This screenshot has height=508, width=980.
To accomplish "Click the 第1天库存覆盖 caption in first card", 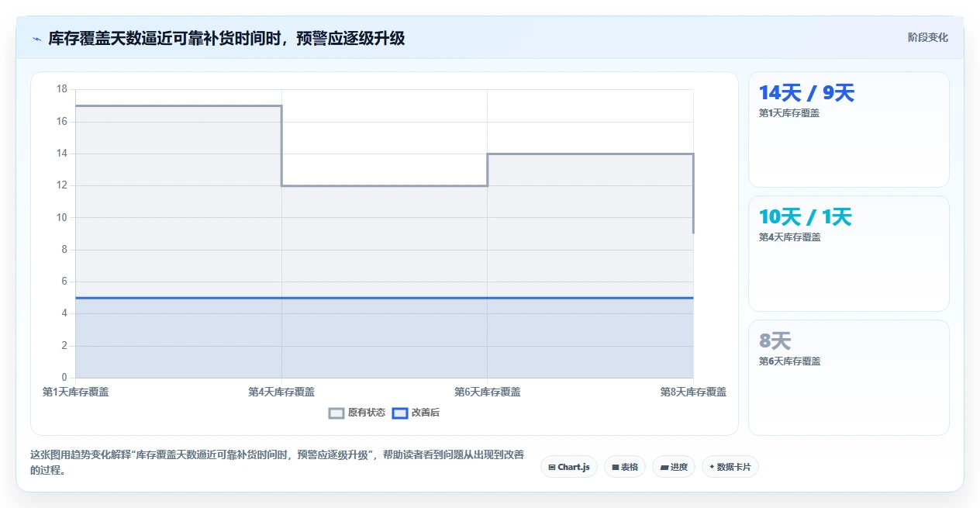I will click(789, 112).
